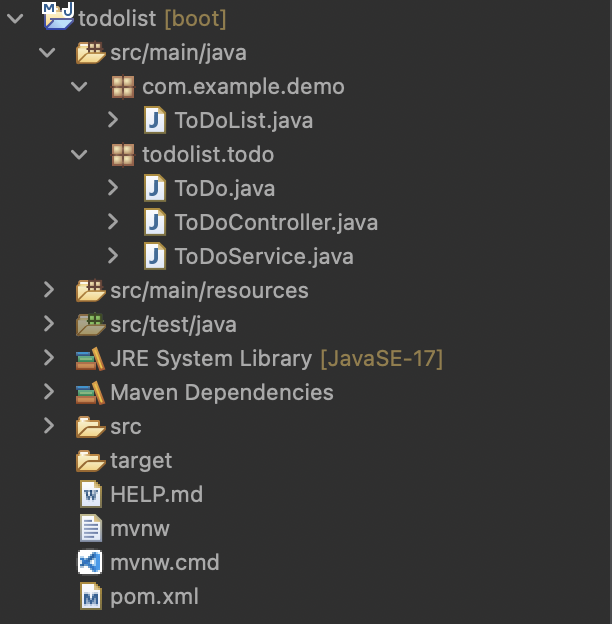Select the ToDoController.java file name
This screenshot has width=612, height=624.
276,222
